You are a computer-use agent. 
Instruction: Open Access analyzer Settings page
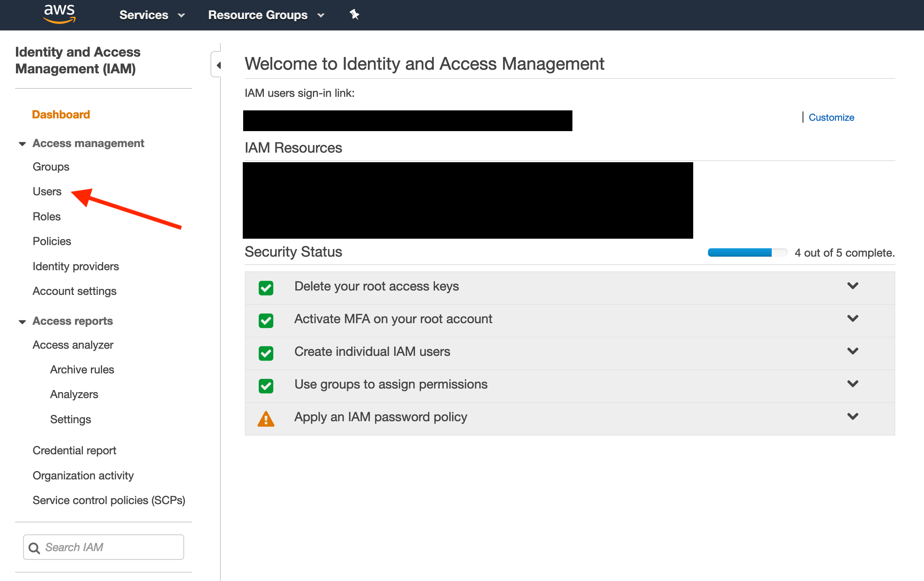(x=71, y=419)
